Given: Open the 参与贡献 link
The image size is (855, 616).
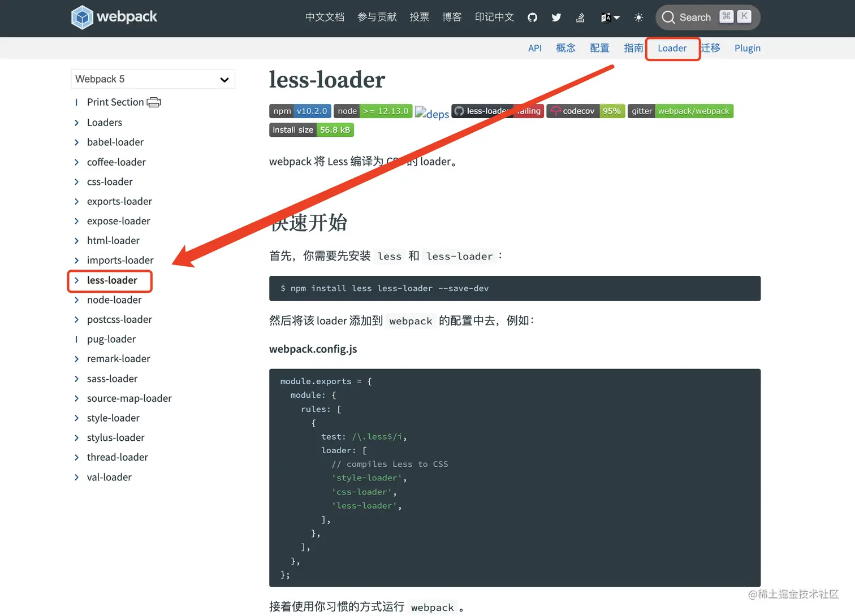Looking at the screenshot, I should click(x=377, y=17).
